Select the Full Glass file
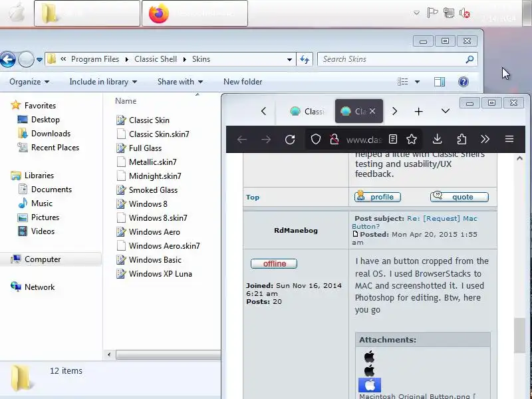 (x=139, y=148)
